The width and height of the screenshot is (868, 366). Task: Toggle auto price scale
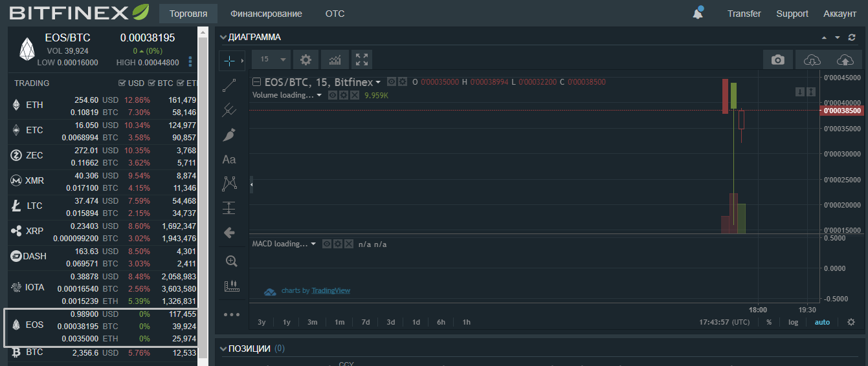(x=822, y=322)
